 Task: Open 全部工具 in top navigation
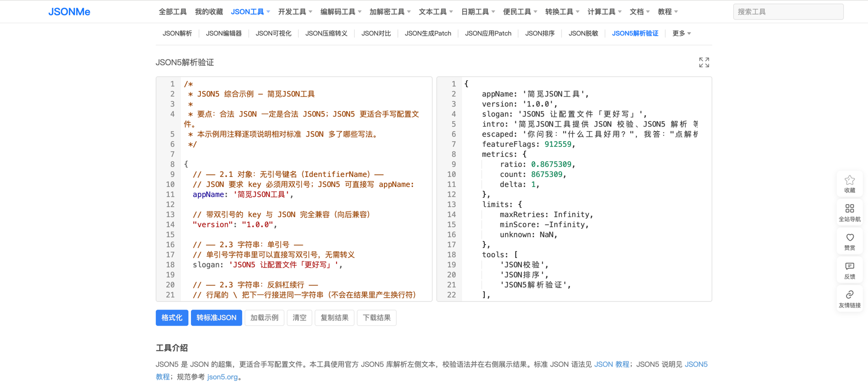coord(173,12)
